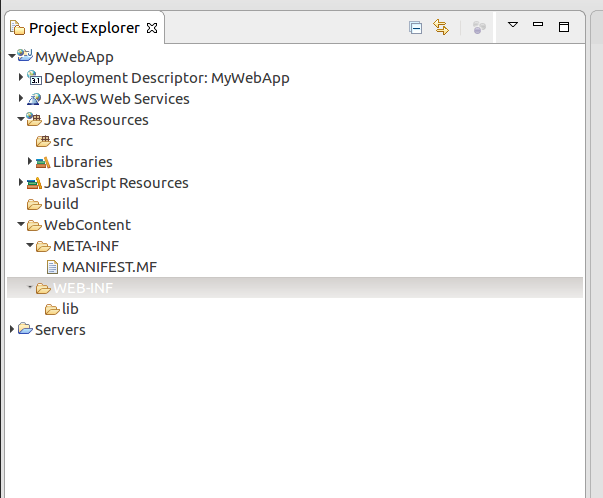Click the Java Resources icon
This screenshot has height=498, width=603.
pyautogui.click(x=34, y=120)
